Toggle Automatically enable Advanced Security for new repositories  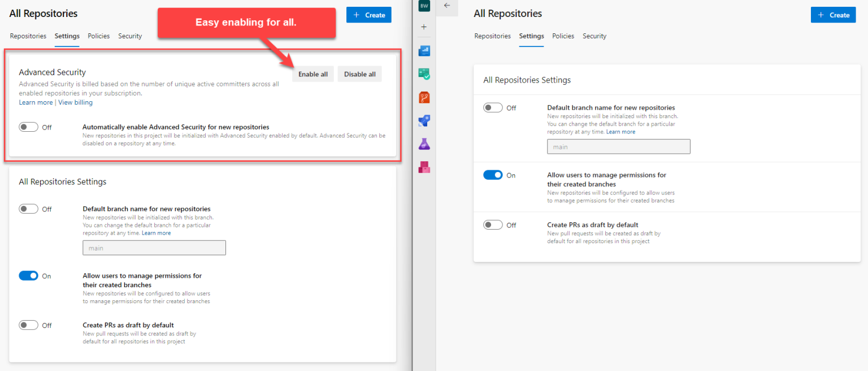pyautogui.click(x=28, y=127)
